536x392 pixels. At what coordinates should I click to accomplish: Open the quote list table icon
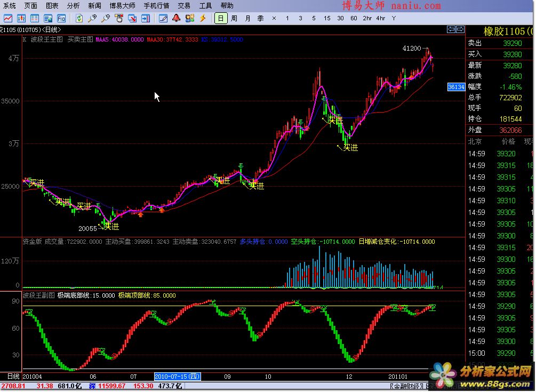[35, 19]
